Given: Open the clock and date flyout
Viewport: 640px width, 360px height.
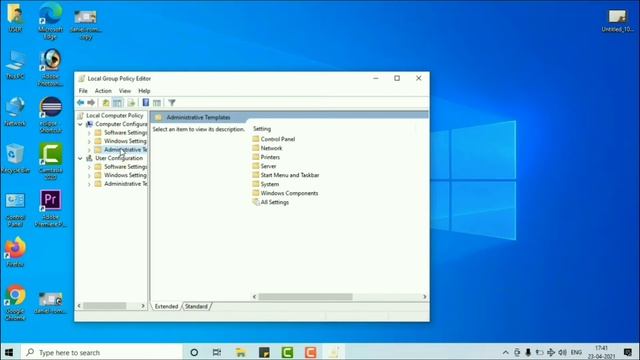Looking at the screenshot, I should (x=601, y=352).
